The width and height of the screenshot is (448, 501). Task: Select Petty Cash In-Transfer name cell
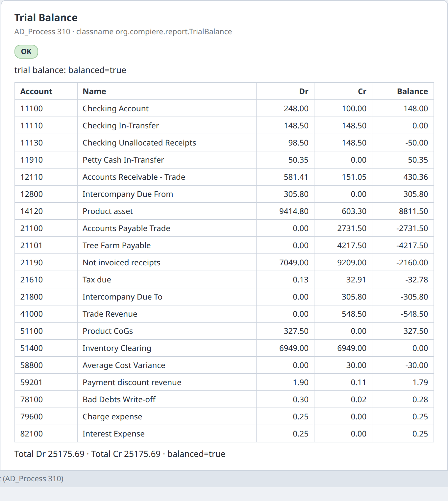[x=167, y=160]
